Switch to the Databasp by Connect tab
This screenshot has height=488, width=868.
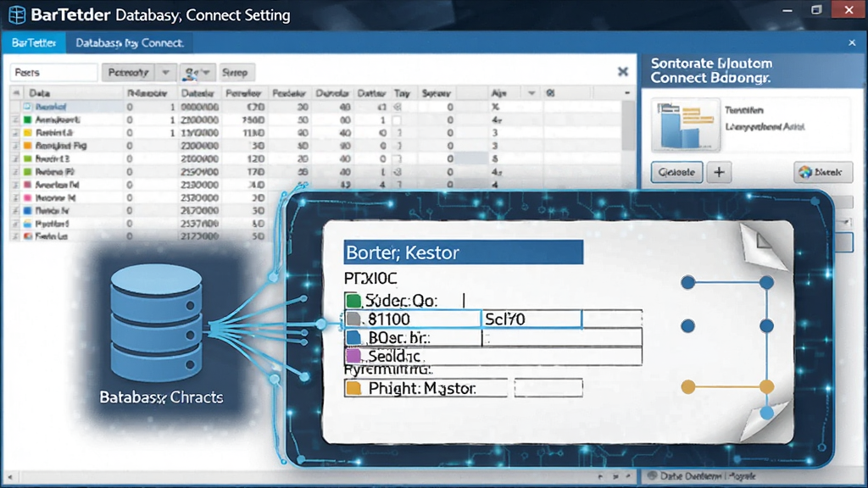[x=130, y=42]
